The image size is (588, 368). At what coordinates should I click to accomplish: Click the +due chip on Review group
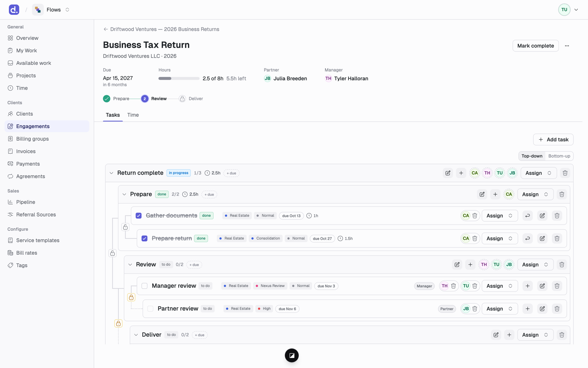coord(194,265)
